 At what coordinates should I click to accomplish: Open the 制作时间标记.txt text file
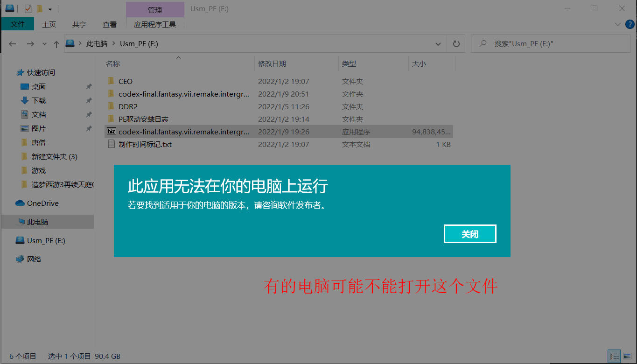145,145
